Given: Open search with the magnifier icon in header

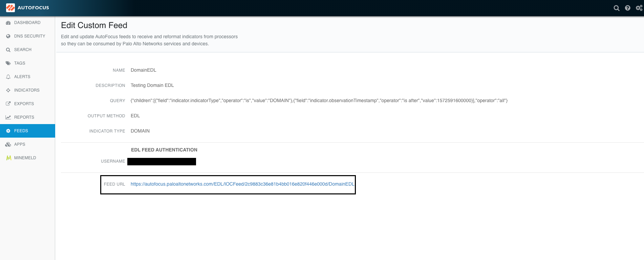Looking at the screenshot, I should [x=617, y=8].
